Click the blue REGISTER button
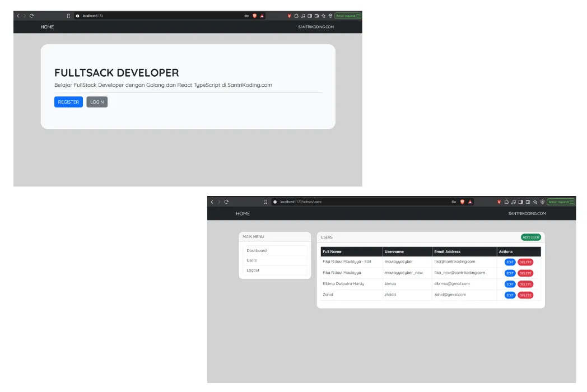 pyautogui.click(x=68, y=102)
